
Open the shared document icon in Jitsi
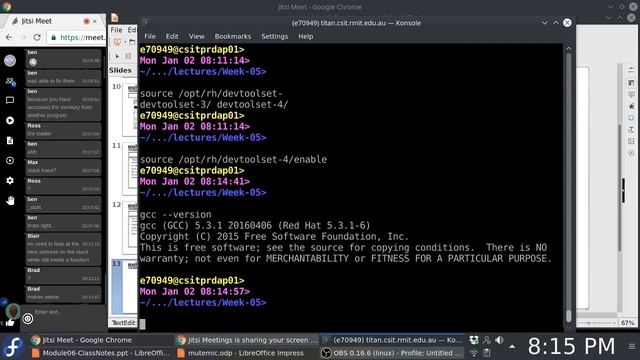coord(10,140)
